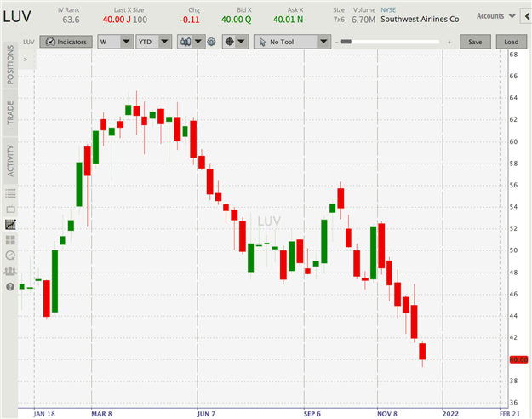This screenshot has width=532, height=419.
Task: Open the TV live broadcast icon
Action: pyautogui.click(x=10, y=208)
